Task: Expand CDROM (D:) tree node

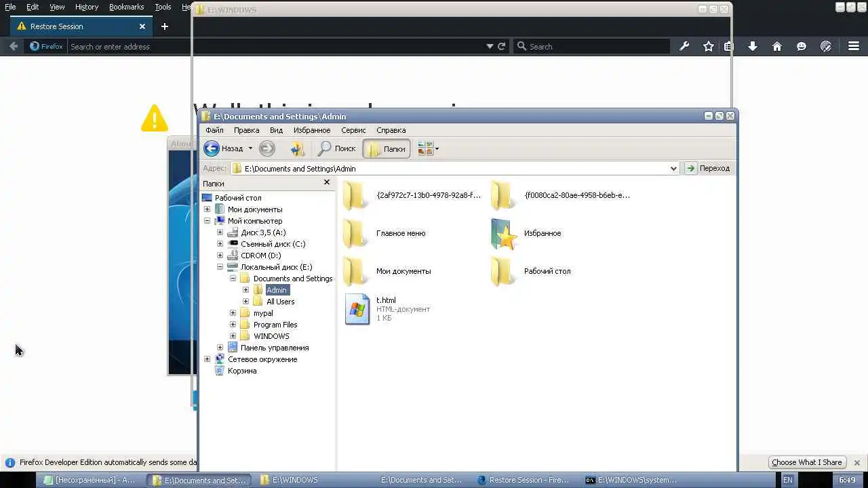Action: [220, 256]
